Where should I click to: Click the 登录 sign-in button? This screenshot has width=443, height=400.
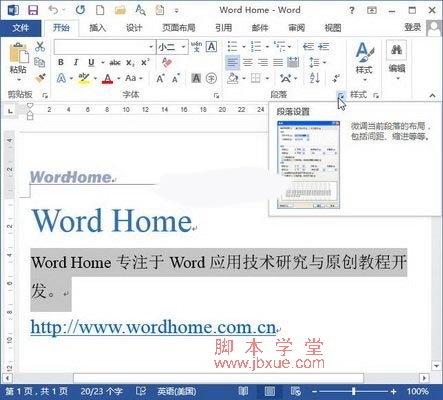(x=413, y=27)
